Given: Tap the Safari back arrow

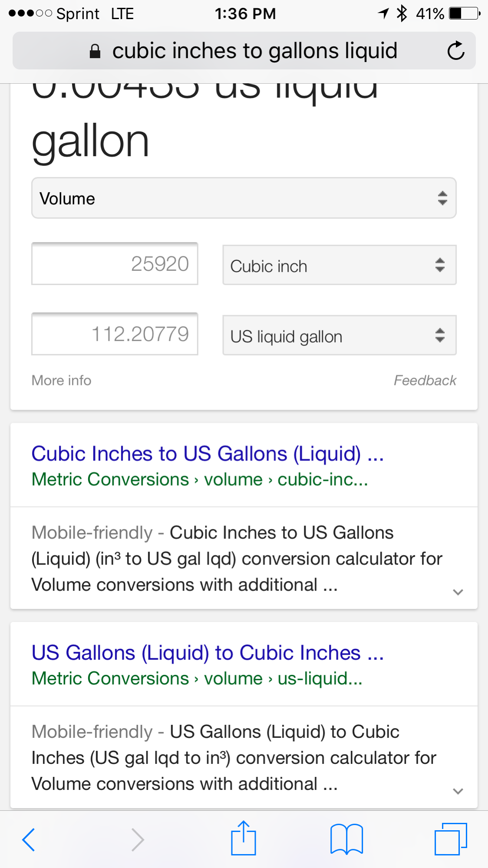Looking at the screenshot, I should (29, 839).
